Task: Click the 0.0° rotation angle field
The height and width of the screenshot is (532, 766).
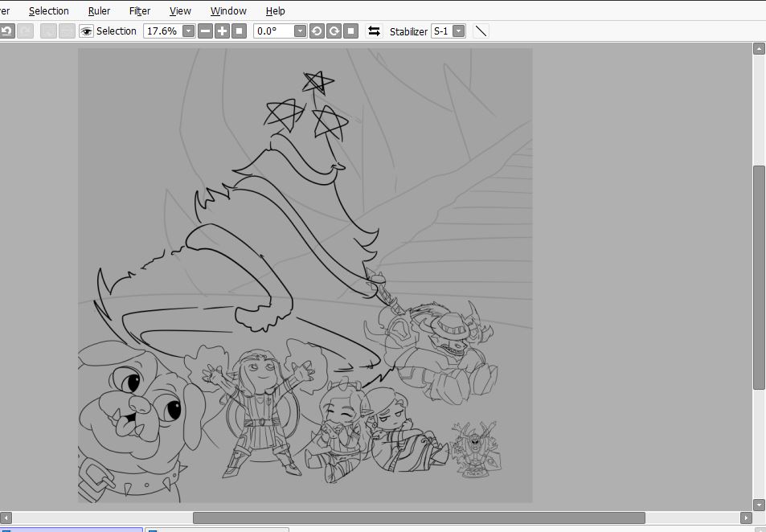Action: click(x=273, y=31)
